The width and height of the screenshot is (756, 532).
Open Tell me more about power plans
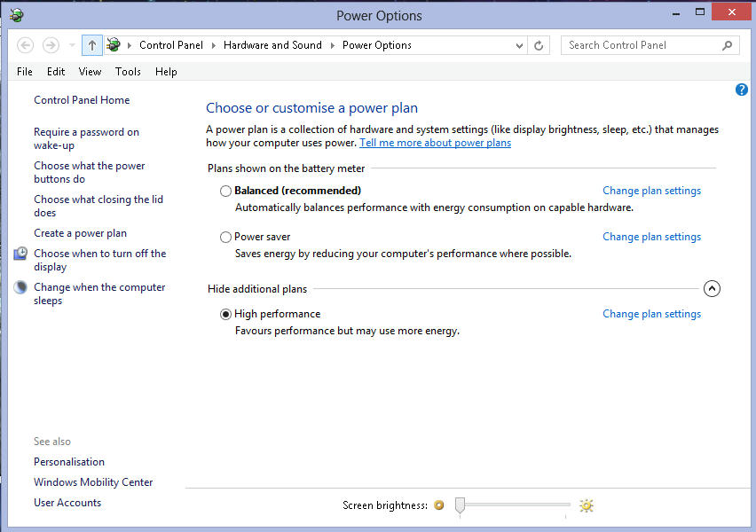click(435, 143)
